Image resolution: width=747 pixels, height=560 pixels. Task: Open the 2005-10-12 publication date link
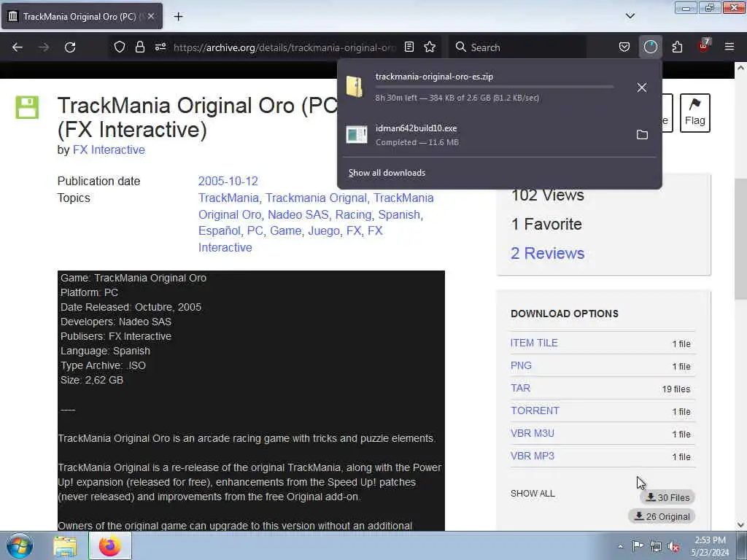[x=228, y=181]
